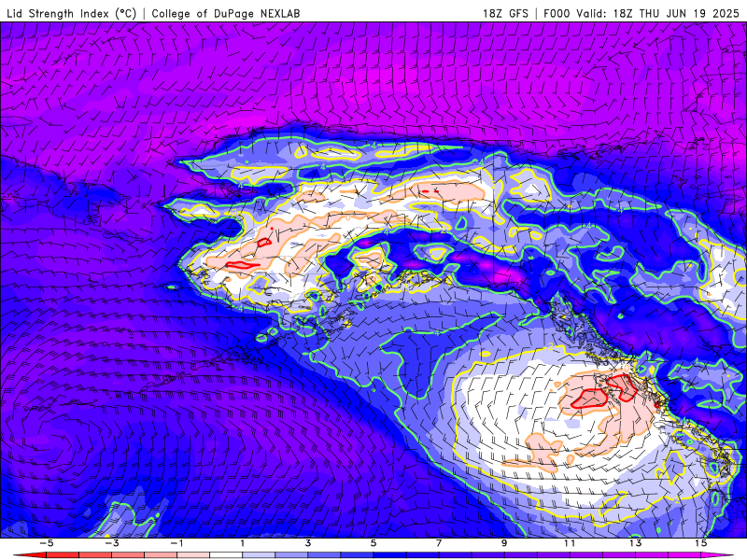This screenshot has height=560, width=747.
Task: Click the -3 label on the color scale
Action: click(111, 543)
